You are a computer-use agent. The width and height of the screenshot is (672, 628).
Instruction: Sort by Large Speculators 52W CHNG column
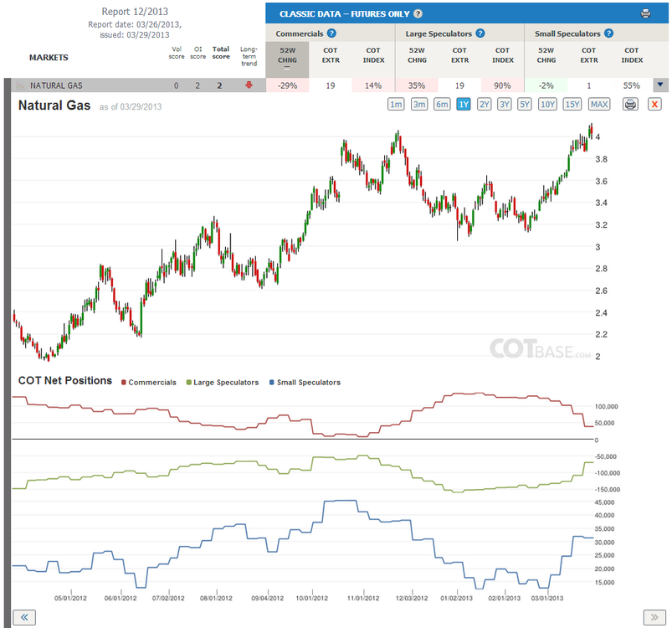point(417,55)
